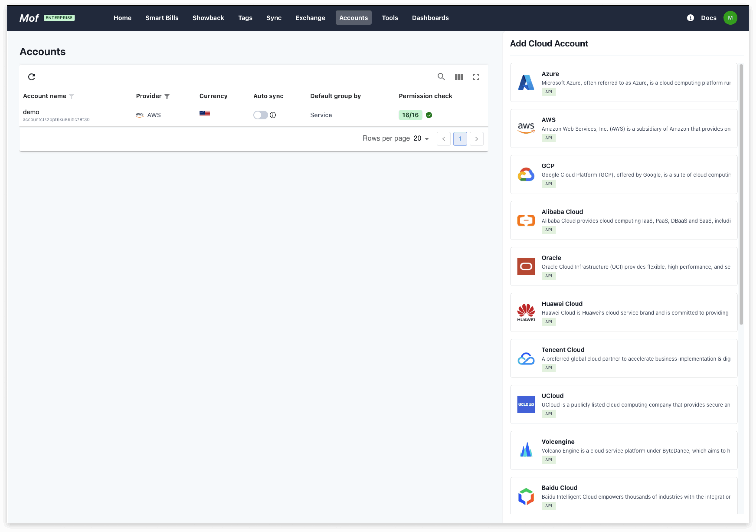This screenshot has height=532, width=756.
Task: Click the Service group-by value
Action: point(321,115)
